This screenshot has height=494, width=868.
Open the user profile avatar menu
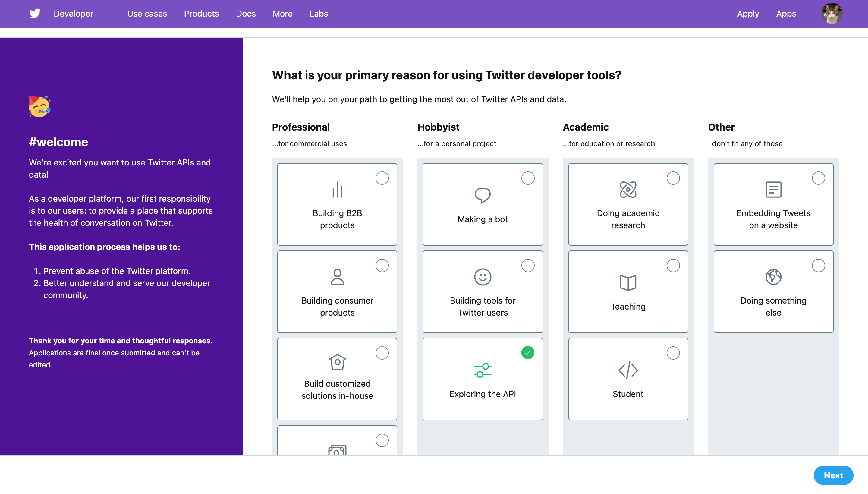point(832,14)
